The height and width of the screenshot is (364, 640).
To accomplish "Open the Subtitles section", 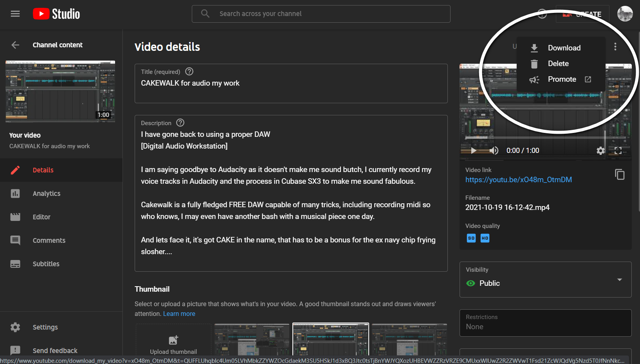I will pyautogui.click(x=61, y=264).
